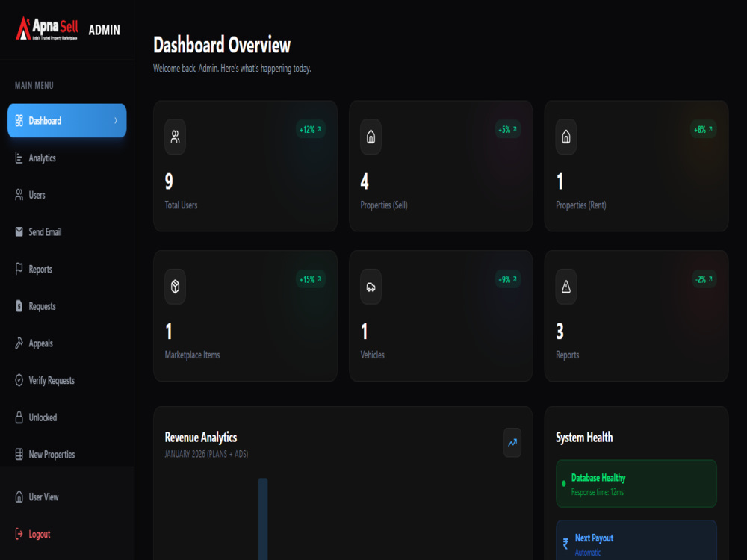Image resolution: width=747 pixels, height=560 pixels.
Task: Click the Send Email envelope icon
Action: (19, 232)
